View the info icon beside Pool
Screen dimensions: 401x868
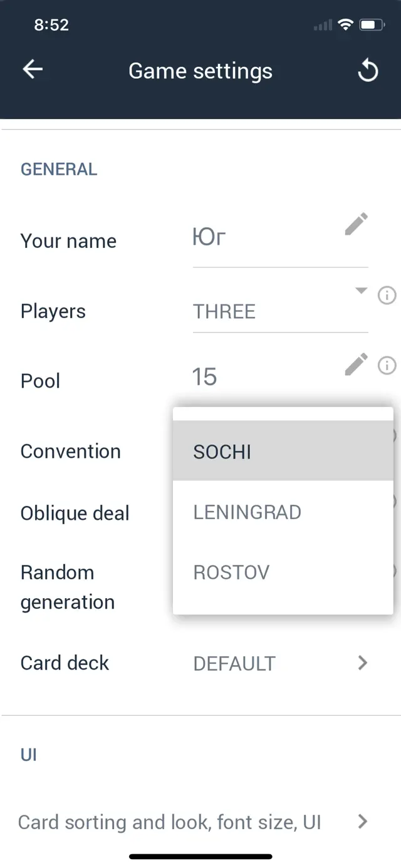point(387,366)
